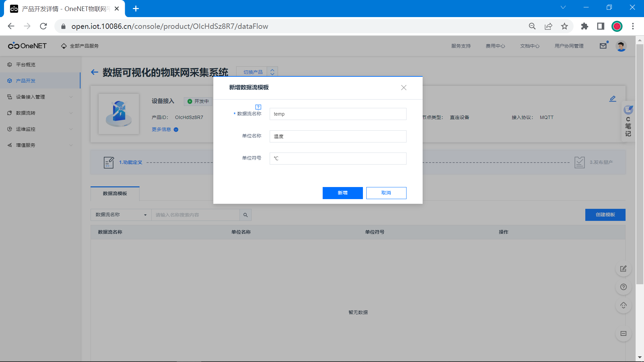Open the mail notifications icon

pos(603,46)
